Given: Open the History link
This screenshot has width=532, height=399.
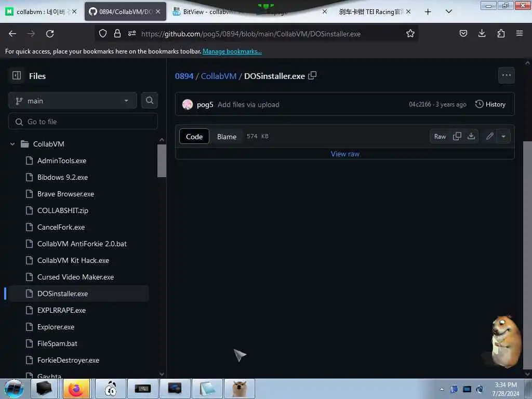Looking at the screenshot, I should click(x=490, y=104).
